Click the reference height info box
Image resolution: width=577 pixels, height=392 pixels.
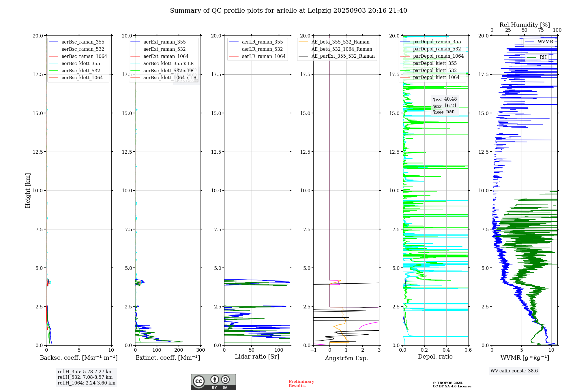[x=86, y=377]
